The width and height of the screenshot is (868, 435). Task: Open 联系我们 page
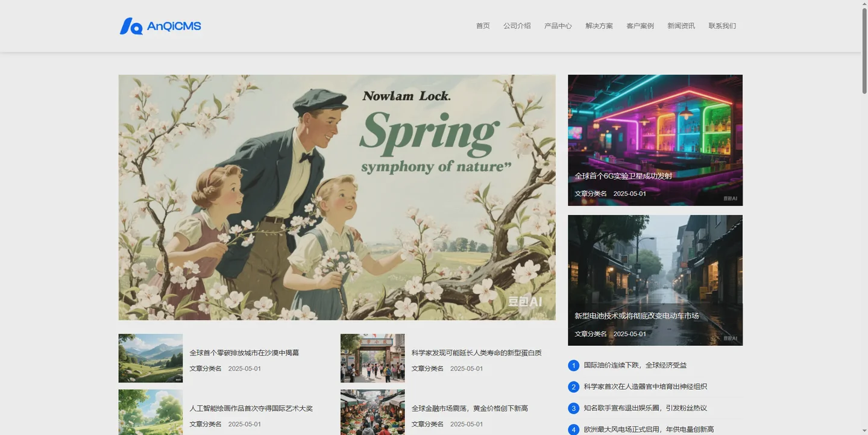722,26
